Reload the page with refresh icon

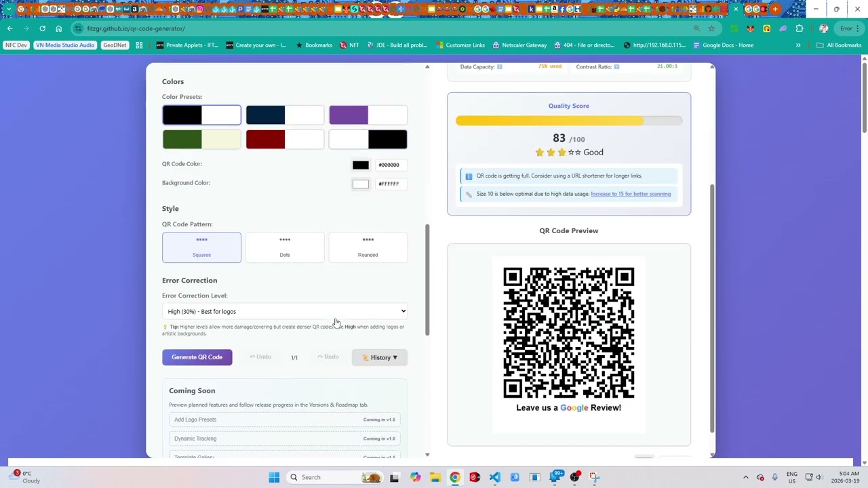click(x=42, y=28)
